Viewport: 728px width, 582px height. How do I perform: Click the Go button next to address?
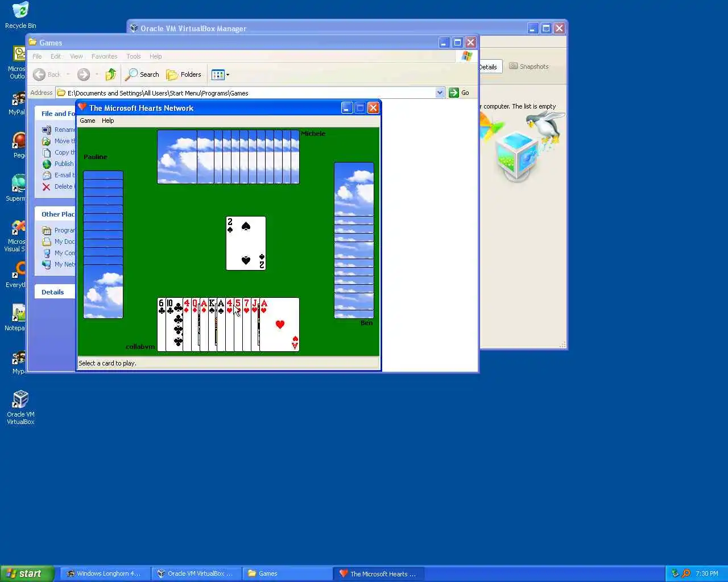tap(459, 93)
